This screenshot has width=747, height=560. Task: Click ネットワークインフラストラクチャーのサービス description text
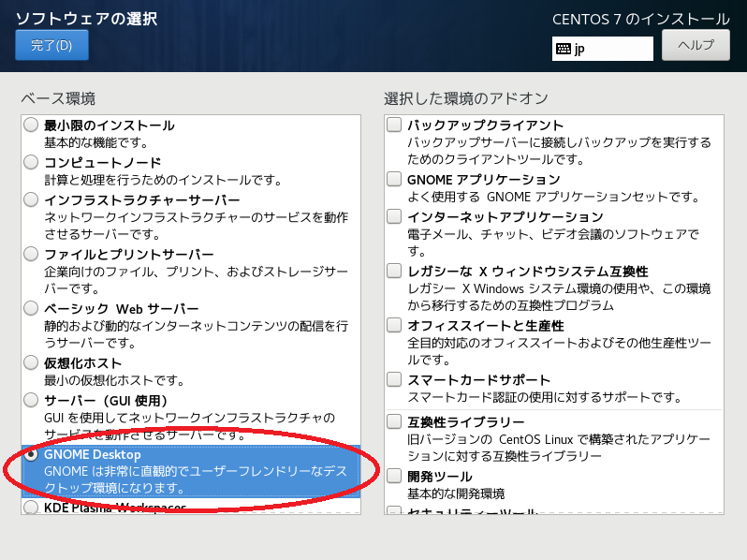tap(196, 226)
